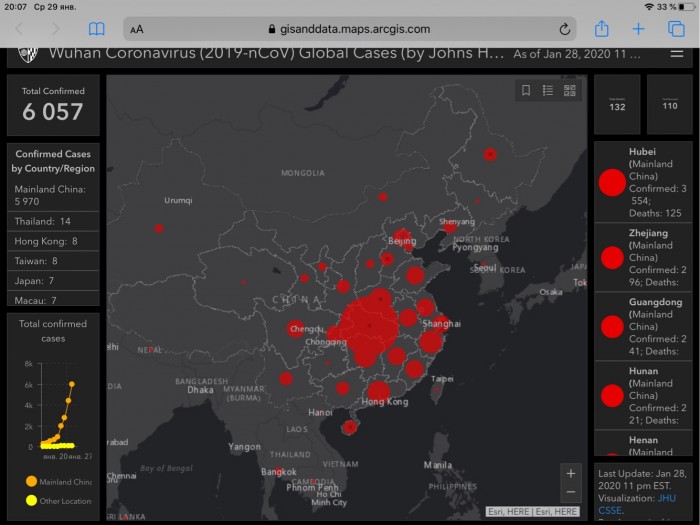The image size is (700, 525).
Task: Click the Taiwan red dot near Taipei
Action: (437, 390)
